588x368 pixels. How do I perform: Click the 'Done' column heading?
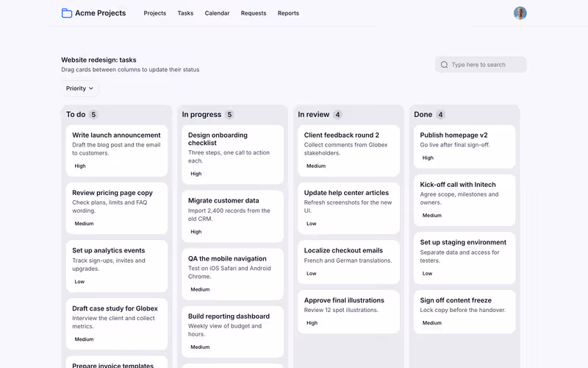coord(423,115)
